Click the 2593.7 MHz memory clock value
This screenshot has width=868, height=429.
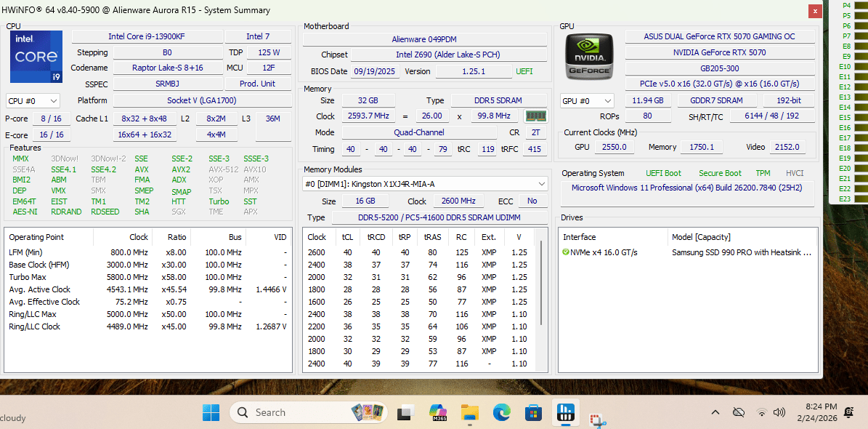point(369,116)
